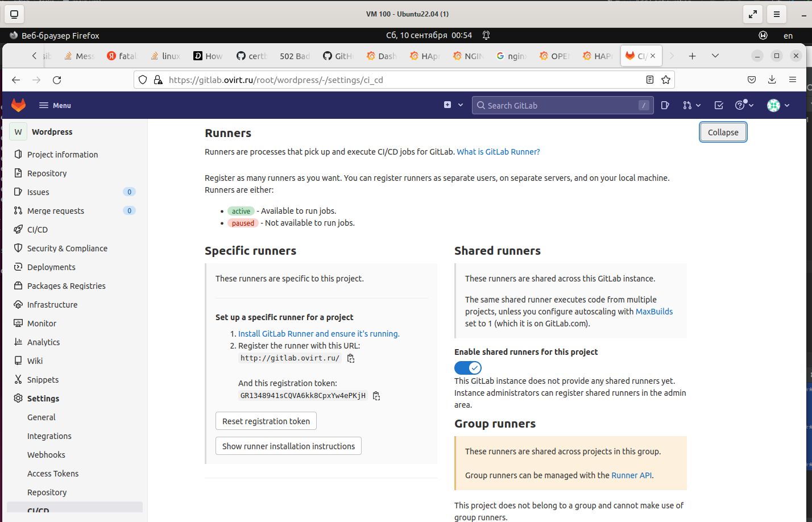Click the Snippets scissors icon
Image resolution: width=812 pixels, height=522 pixels.
tap(18, 380)
